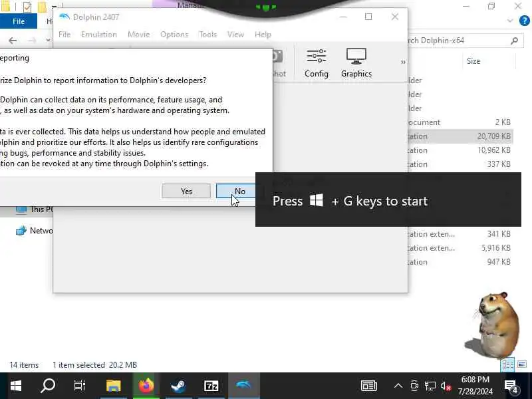Open 7-Zip from the taskbar
The image size is (532, 399).
coord(211,386)
